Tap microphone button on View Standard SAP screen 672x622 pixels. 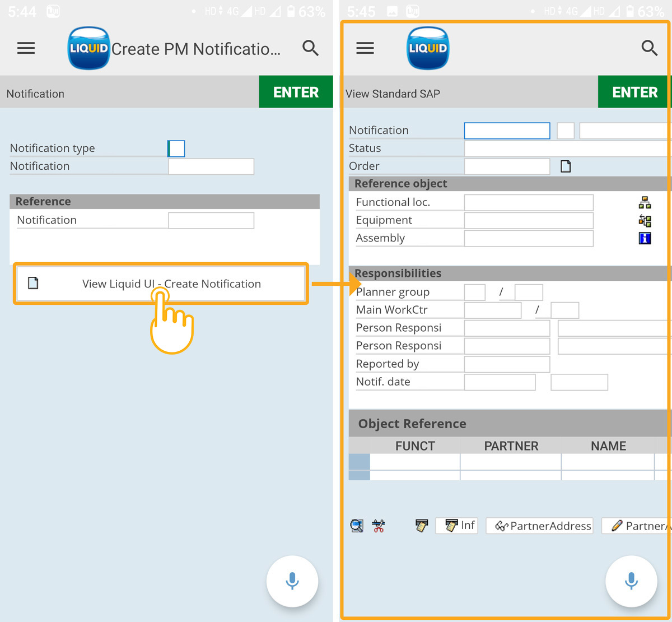point(631,581)
